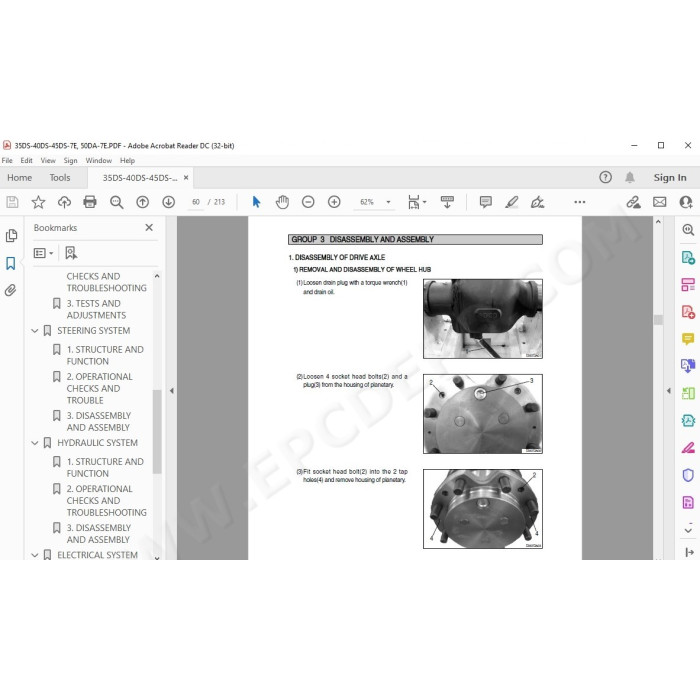Click find current bookmark icon
Screen dimensions: 700x700
71,253
